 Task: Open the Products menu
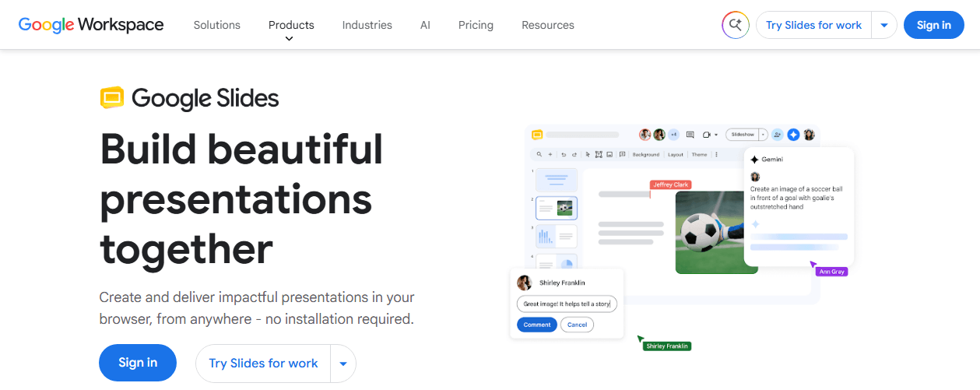(x=291, y=25)
